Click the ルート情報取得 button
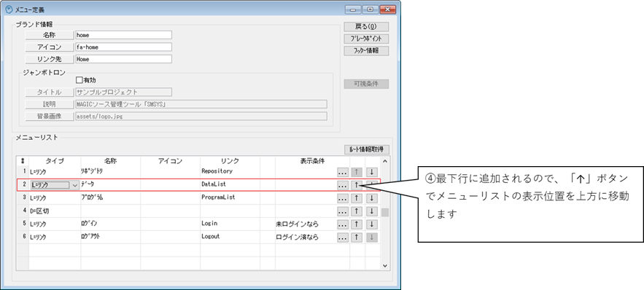This screenshot has width=644, height=290. [366, 149]
